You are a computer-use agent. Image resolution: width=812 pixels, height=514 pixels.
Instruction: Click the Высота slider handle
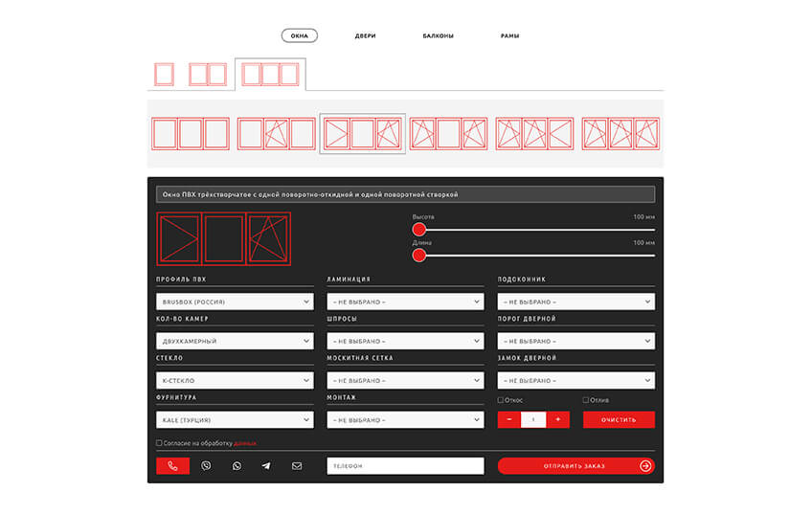[418, 230]
